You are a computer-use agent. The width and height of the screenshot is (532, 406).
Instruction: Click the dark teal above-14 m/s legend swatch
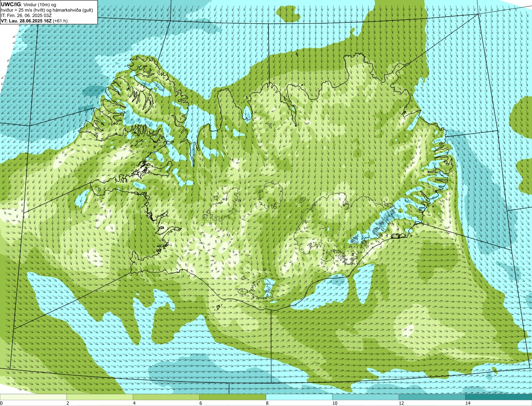(x=499, y=397)
